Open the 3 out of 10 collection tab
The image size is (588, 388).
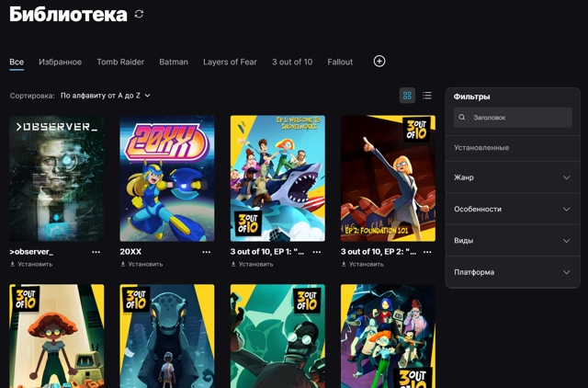pyautogui.click(x=292, y=62)
